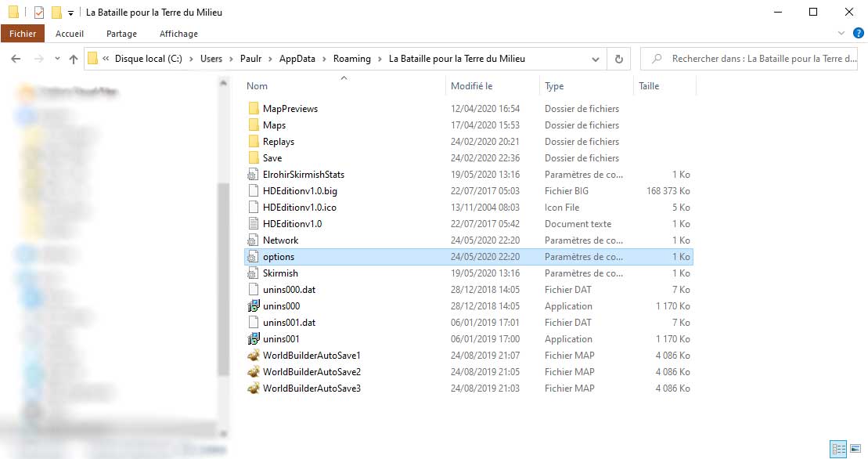868x459 pixels.
Task: Click the 13/11/2004 08:03 date cell
Action: pyautogui.click(x=485, y=208)
